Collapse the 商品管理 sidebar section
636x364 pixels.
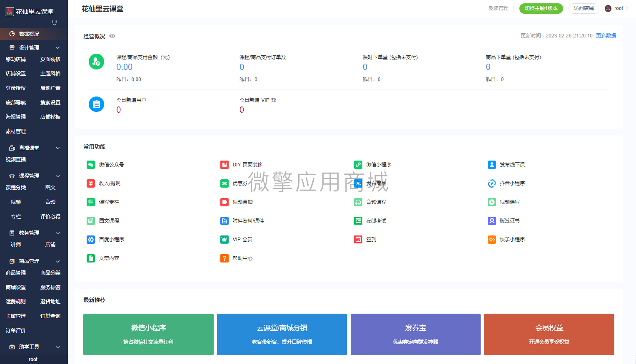pyautogui.click(x=58, y=261)
